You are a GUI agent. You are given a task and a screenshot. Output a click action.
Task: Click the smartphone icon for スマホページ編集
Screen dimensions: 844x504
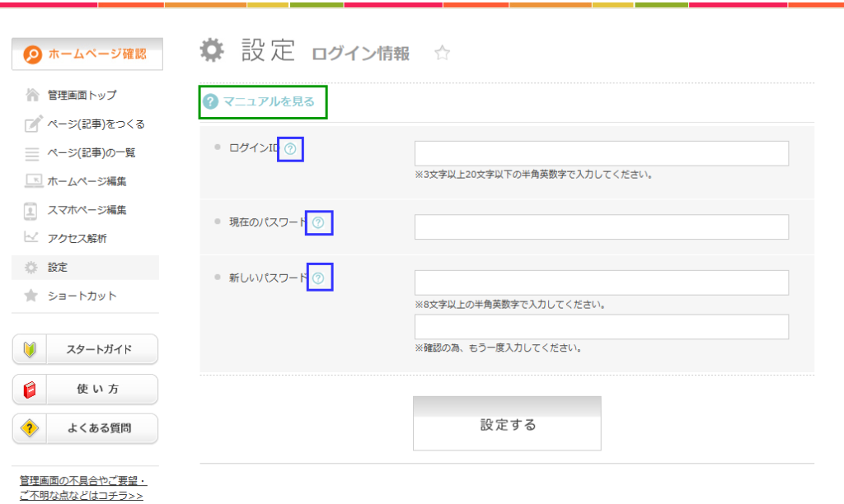32,210
